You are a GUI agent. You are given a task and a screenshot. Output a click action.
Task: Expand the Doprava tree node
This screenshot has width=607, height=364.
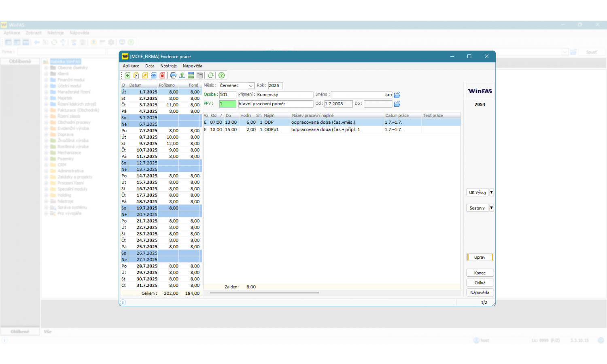coord(46,135)
